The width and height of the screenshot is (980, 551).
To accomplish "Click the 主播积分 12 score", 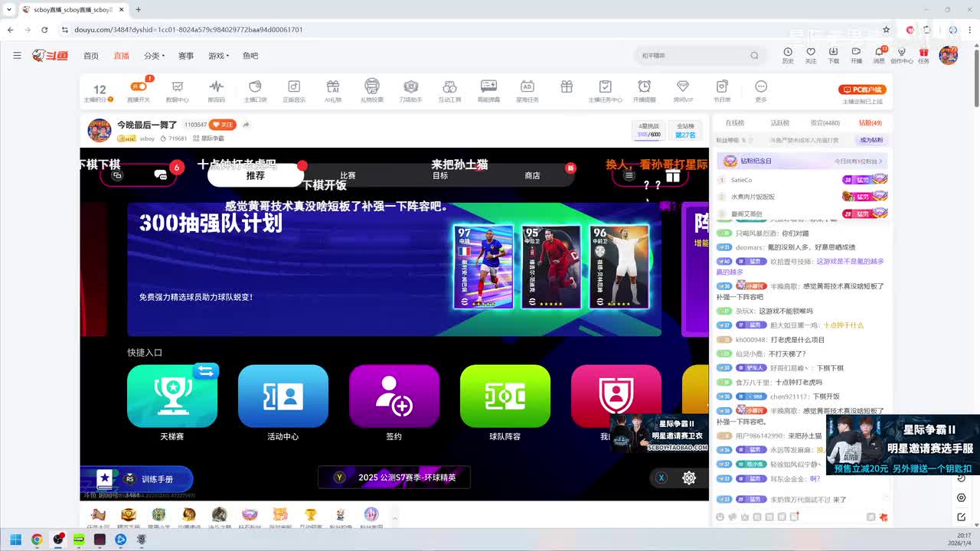I will click(100, 93).
